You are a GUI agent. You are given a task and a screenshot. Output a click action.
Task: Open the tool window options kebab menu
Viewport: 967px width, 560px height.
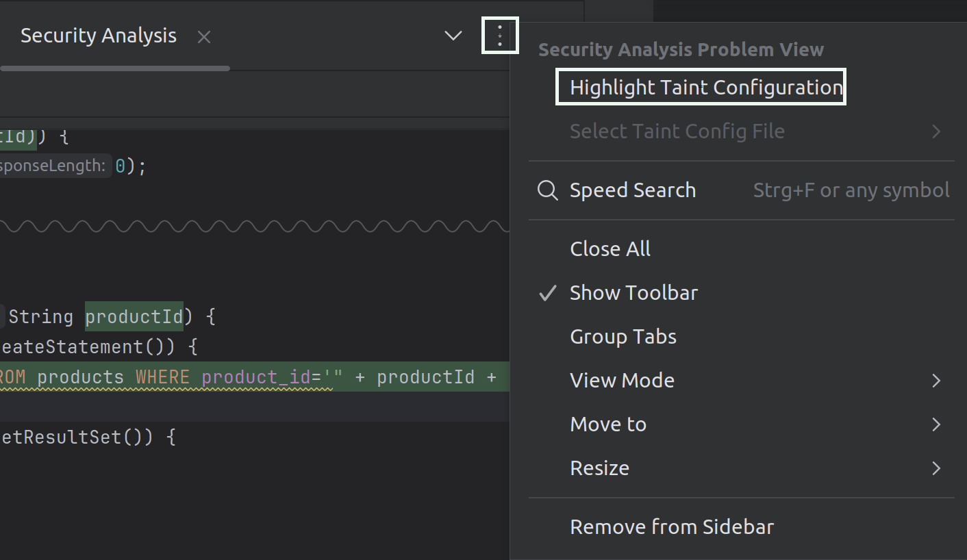[500, 35]
